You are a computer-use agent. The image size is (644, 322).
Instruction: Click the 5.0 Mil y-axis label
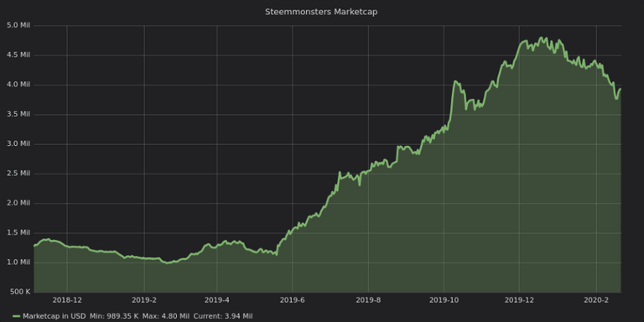click(x=19, y=25)
